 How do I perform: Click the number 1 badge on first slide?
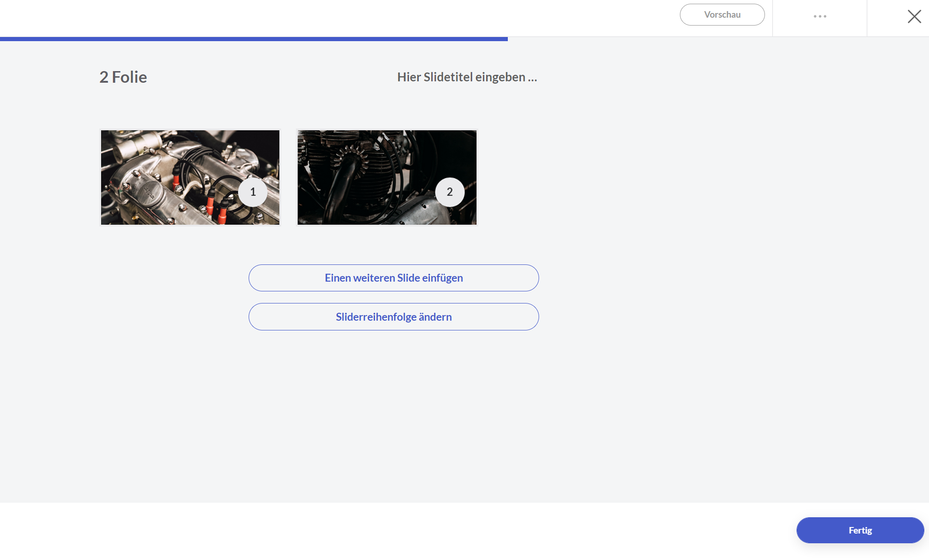point(253,192)
